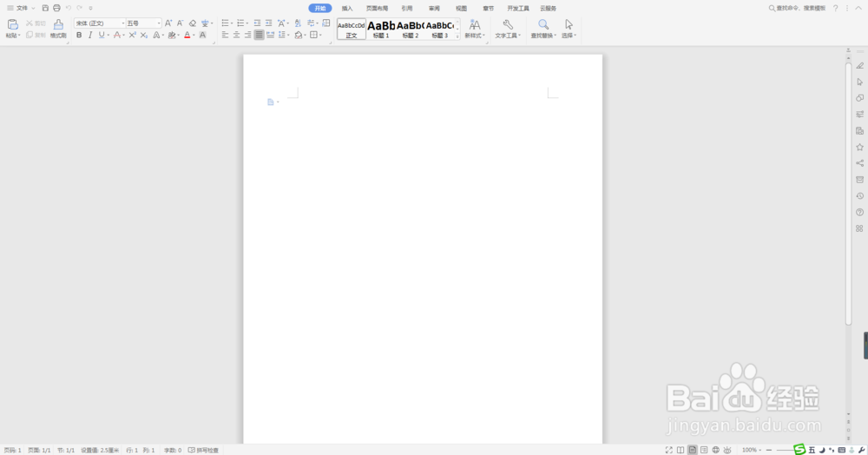Click the Redo arrow icon
The width and height of the screenshot is (868, 455).
point(80,9)
